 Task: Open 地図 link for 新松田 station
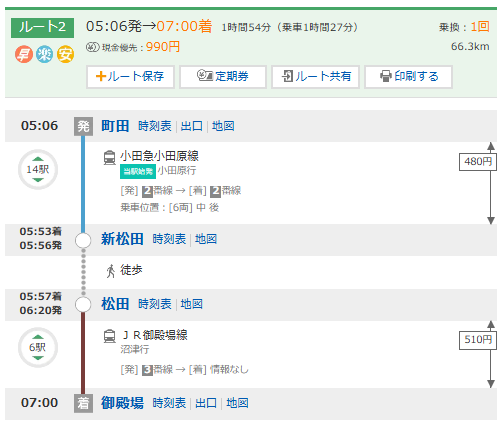click(206, 239)
